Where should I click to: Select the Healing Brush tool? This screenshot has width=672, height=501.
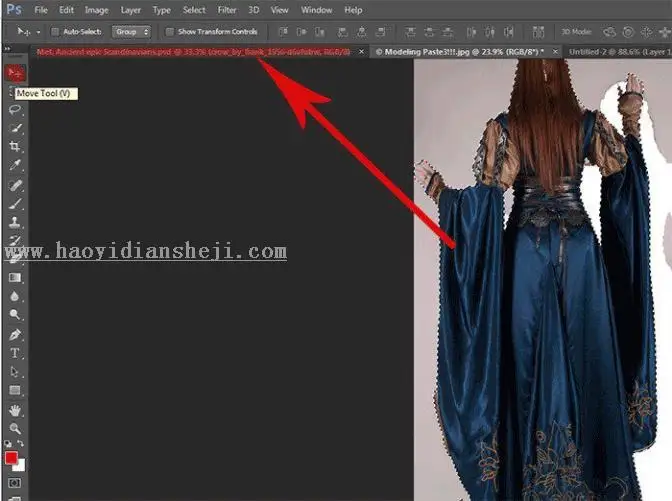(x=15, y=185)
